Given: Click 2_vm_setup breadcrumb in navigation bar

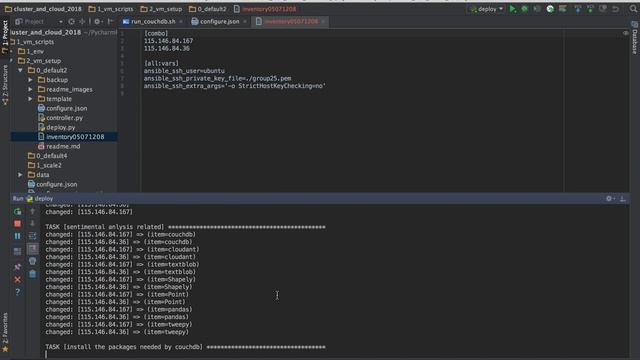Looking at the screenshot, I should (161, 9).
